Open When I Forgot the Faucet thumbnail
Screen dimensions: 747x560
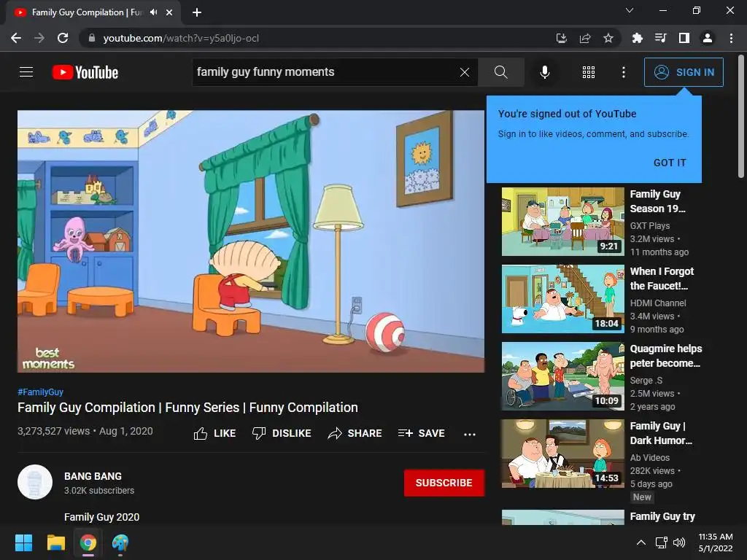point(562,298)
